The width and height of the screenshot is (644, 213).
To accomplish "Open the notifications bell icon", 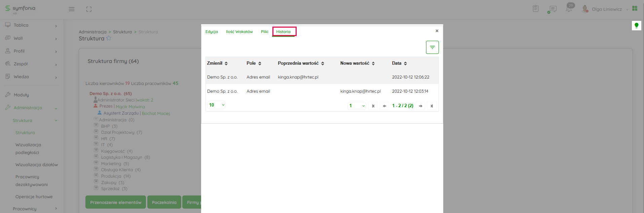I will click(x=569, y=9).
